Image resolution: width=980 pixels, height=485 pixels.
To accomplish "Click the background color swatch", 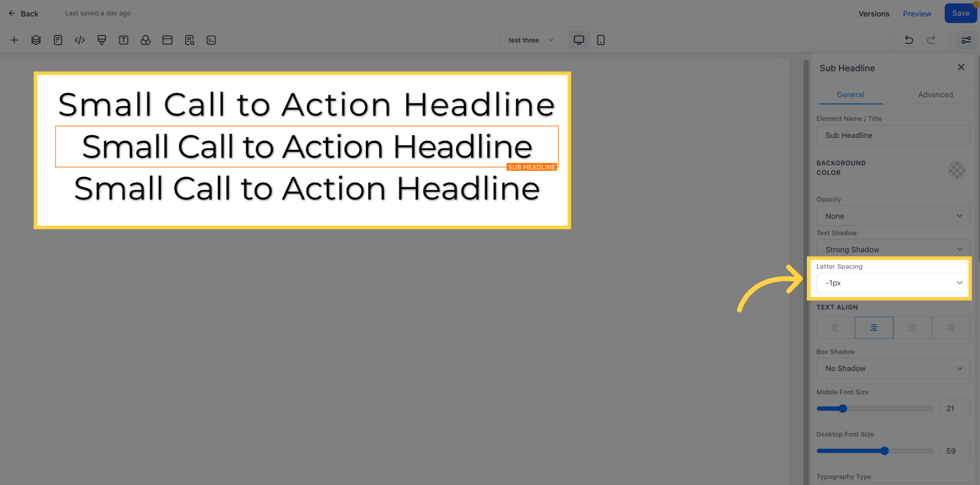I will click(956, 170).
